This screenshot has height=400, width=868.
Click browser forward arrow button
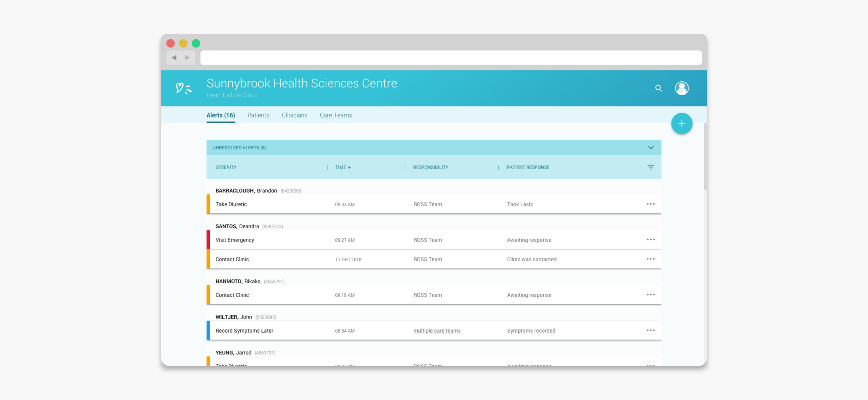[x=187, y=58]
